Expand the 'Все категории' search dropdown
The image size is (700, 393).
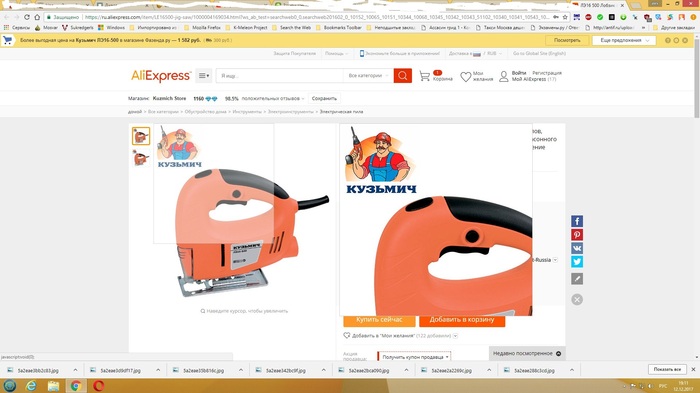pyautogui.click(x=368, y=76)
